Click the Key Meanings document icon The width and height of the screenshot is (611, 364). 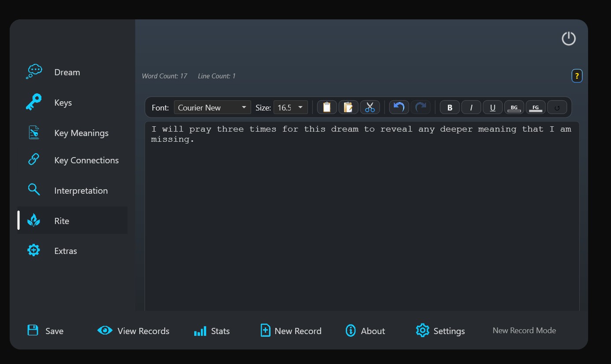tap(34, 132)
